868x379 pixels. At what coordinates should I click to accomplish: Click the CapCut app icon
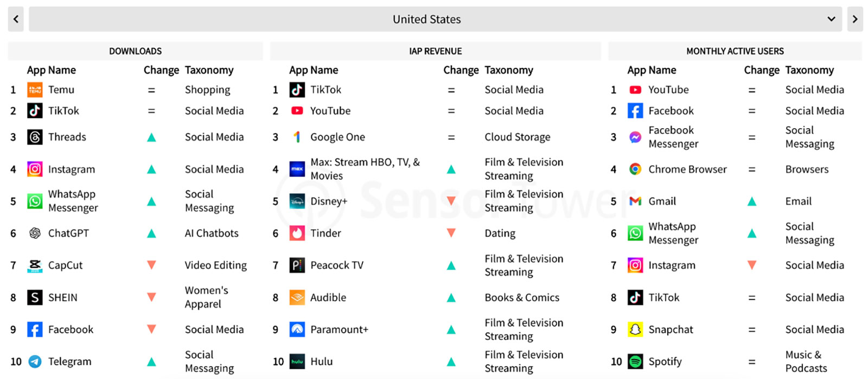click(35, 266)
